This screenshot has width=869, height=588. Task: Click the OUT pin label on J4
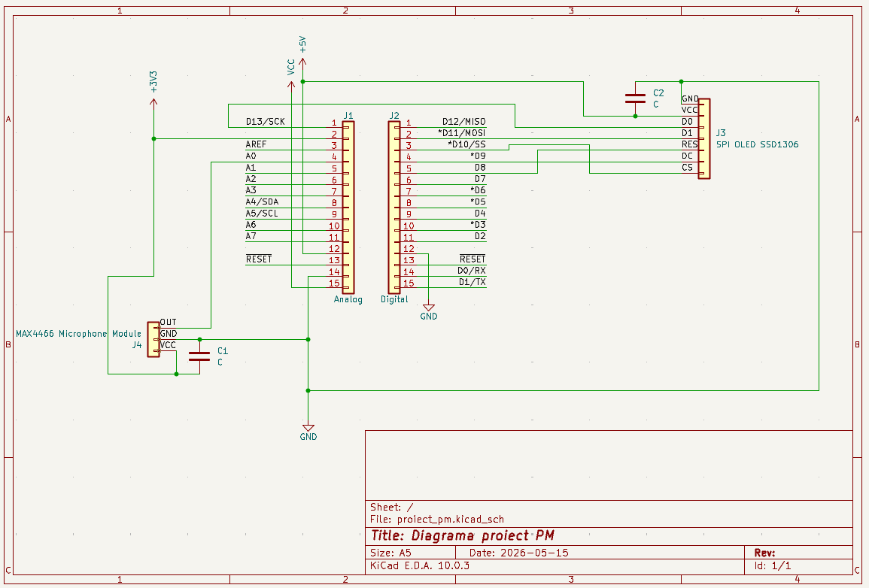coord(168,323)
